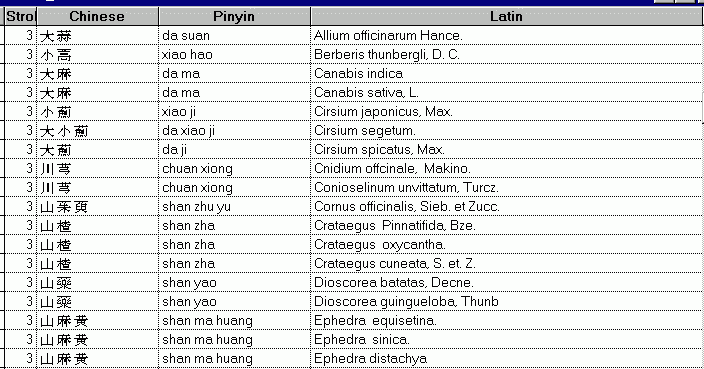Click the Pinyin column header
The height and width of the screenshot is (369, 704).
234,16
